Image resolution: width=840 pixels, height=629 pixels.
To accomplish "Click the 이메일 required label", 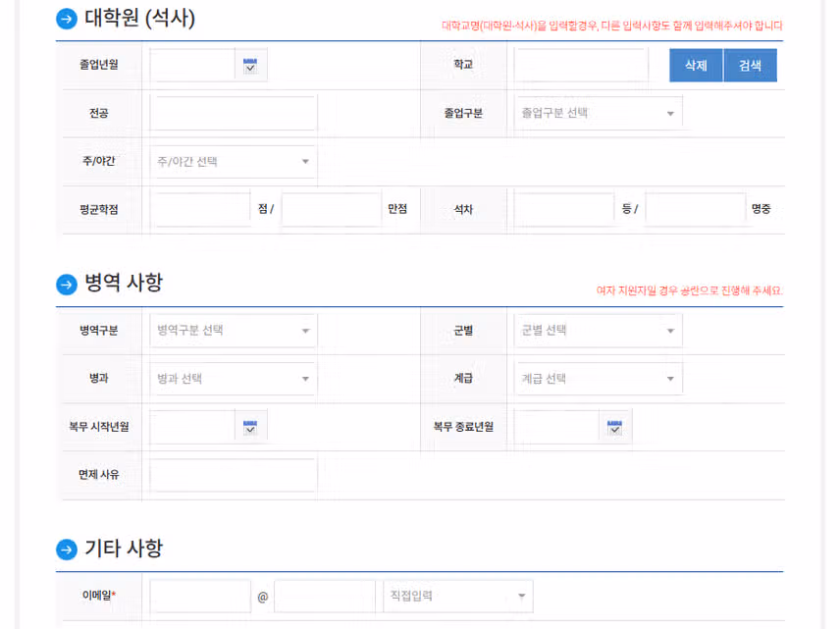I will [x=99, y=596].
